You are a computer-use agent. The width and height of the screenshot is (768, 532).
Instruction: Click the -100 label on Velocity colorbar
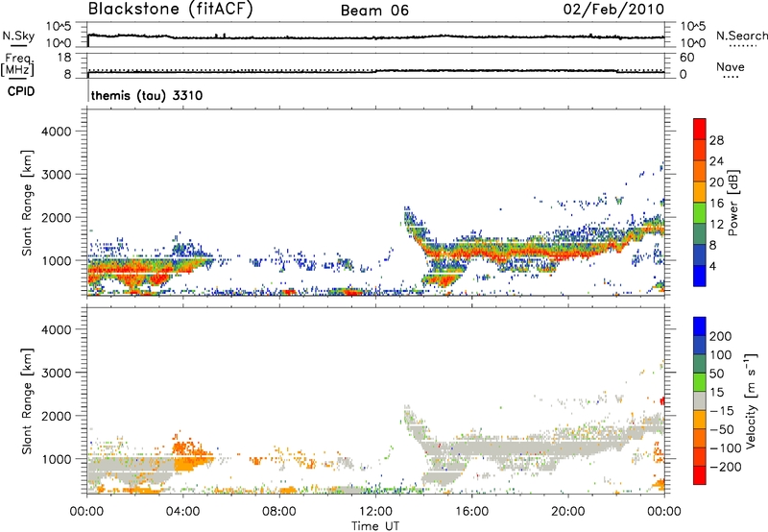(x=726, y=448)
